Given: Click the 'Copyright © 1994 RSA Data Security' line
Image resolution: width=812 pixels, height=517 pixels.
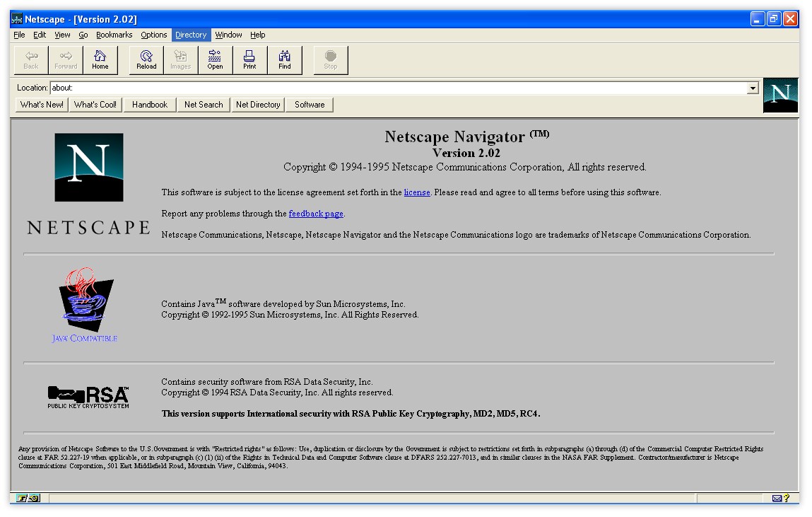Looking at the screenshot, I should (x=277, y=392).
